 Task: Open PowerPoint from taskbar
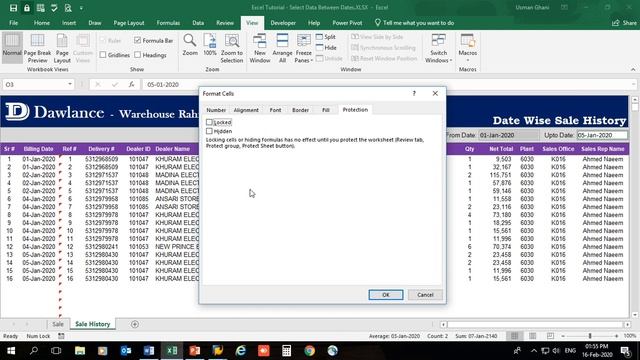coord(195,351)
